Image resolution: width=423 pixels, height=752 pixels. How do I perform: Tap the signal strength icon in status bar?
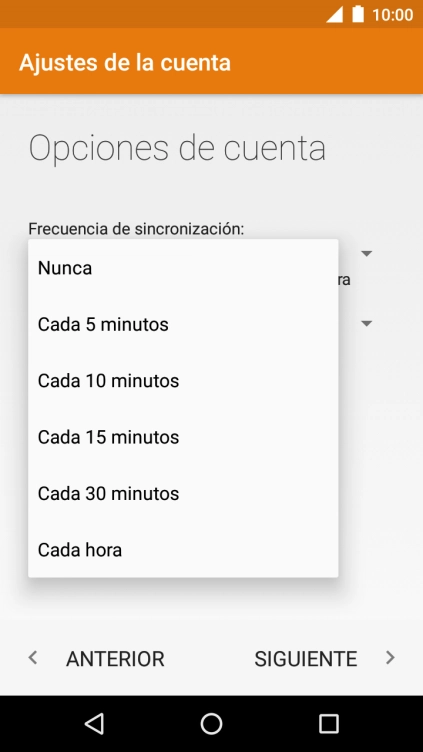335,14
